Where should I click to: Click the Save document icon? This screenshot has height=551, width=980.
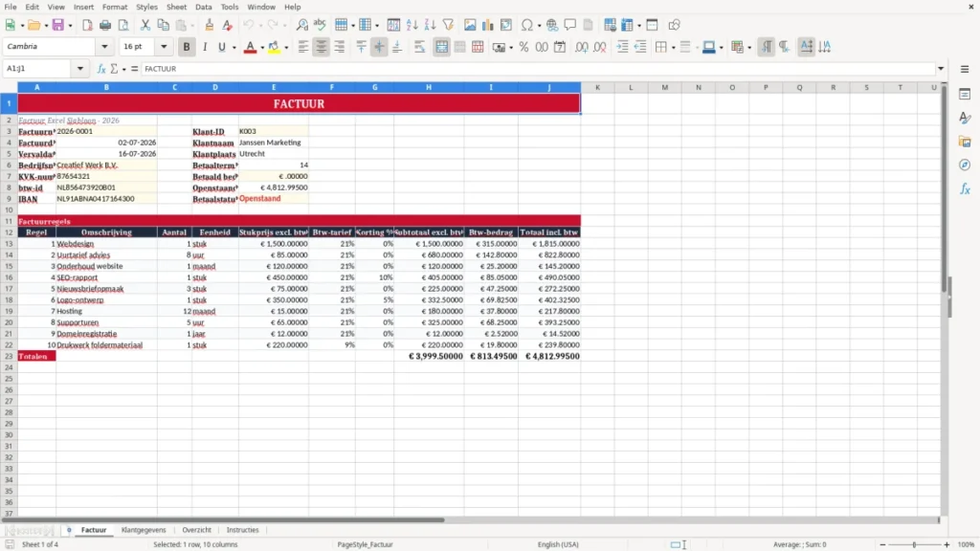pos(58,25)
